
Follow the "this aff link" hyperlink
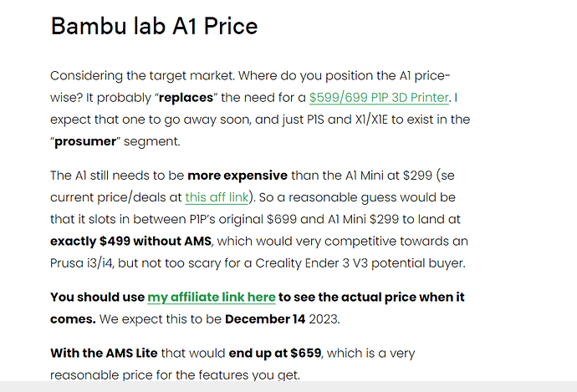[x=217, y=197]
